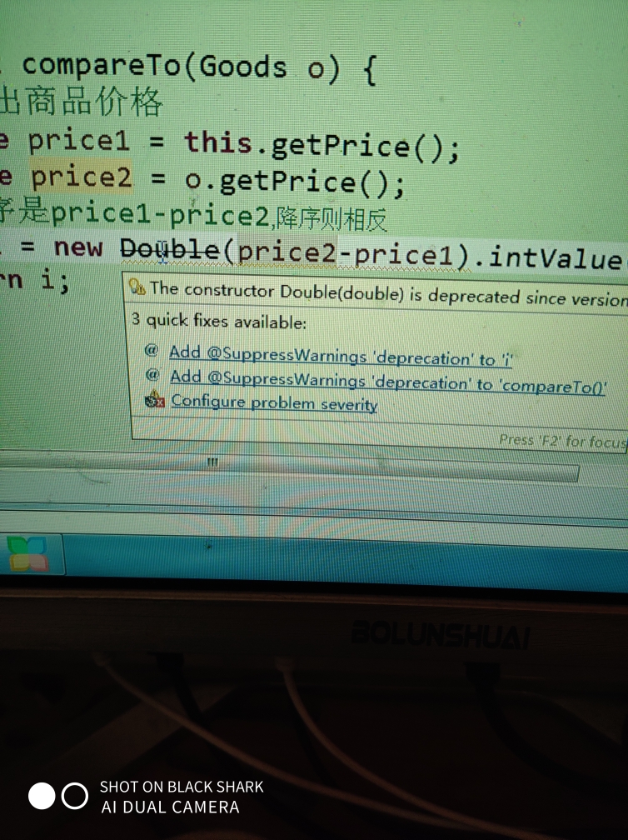Click price1 in the this.getPrice() line
Image resolution: width=628 pixels, height=840 pixels.
tap(79, 140)
